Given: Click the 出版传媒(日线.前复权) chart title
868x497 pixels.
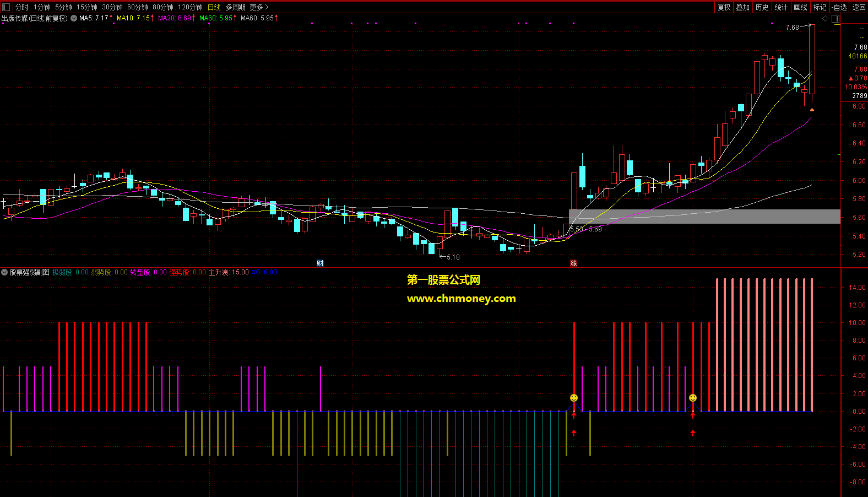Looking at the screenshot, I should 34,18.
